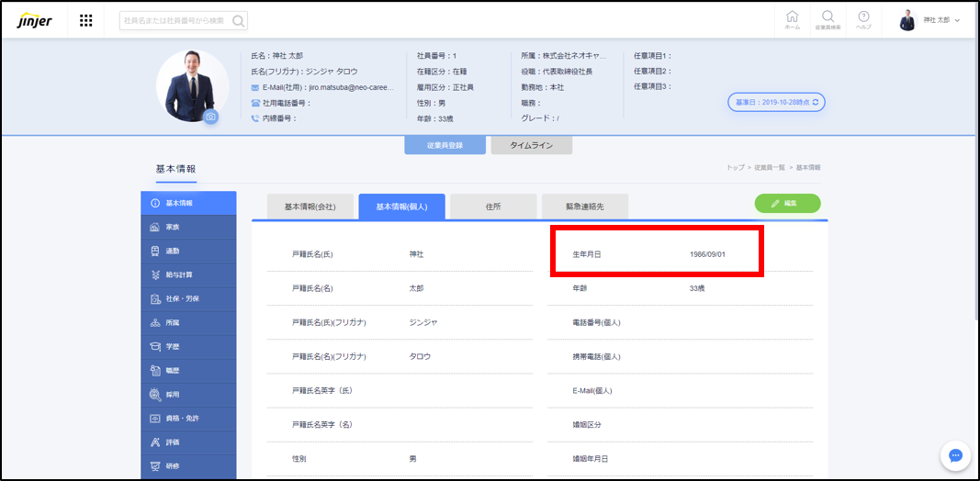Open the 緊急連絡先 tab
The width and height of the screenshot is (980, 481).
point(584,207)
